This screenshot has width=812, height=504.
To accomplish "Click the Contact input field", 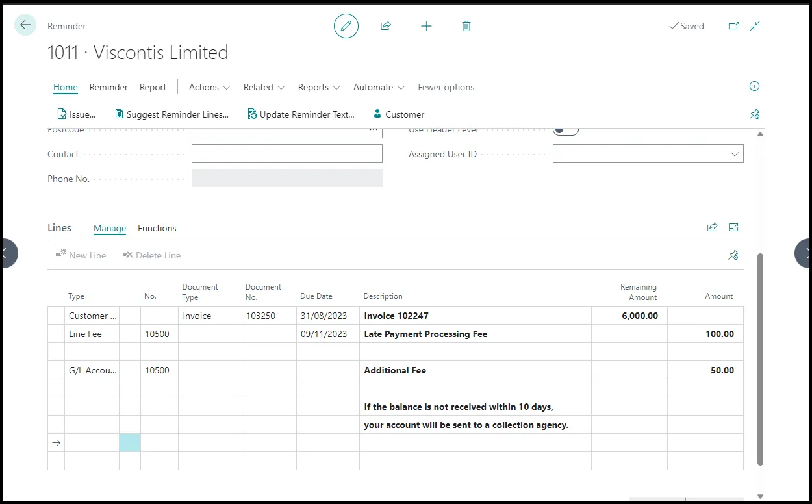I will (x=287, y=154).
